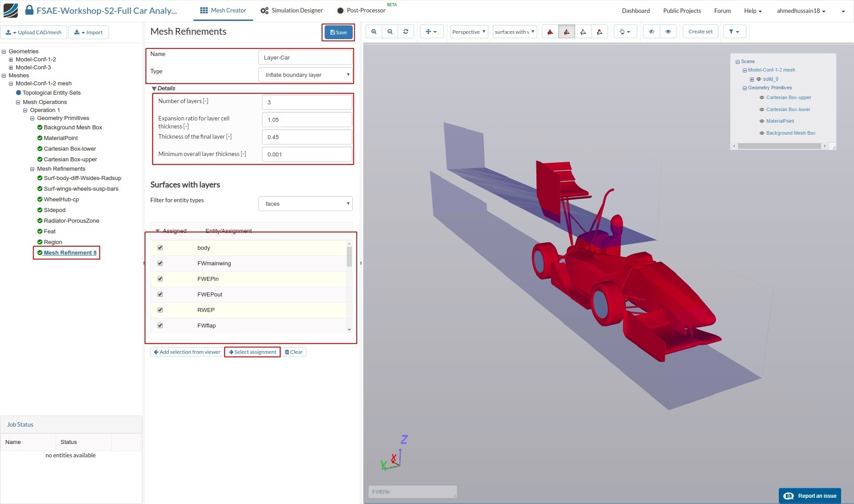Toggle visibility of Cartesian Box-lower primitive
854x504 pixels.
click(761, 109)
